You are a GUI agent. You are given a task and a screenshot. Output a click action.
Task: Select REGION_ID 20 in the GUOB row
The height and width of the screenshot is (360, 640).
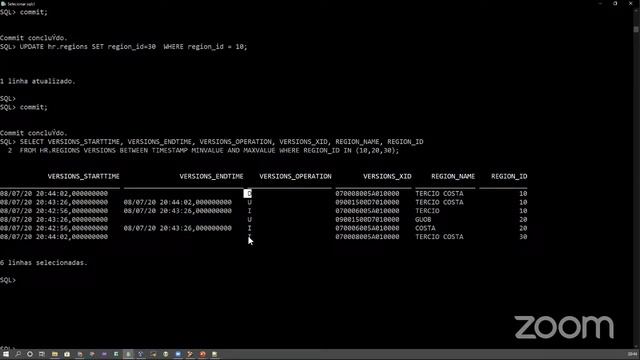tap(523, 220)
